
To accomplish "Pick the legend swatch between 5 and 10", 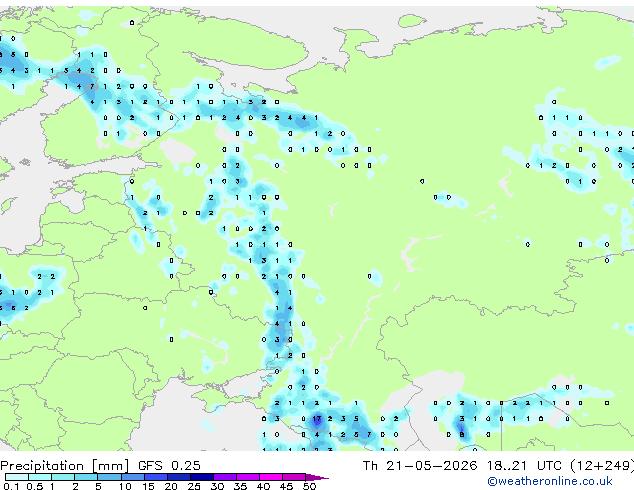I will click(x=109, y=477).
